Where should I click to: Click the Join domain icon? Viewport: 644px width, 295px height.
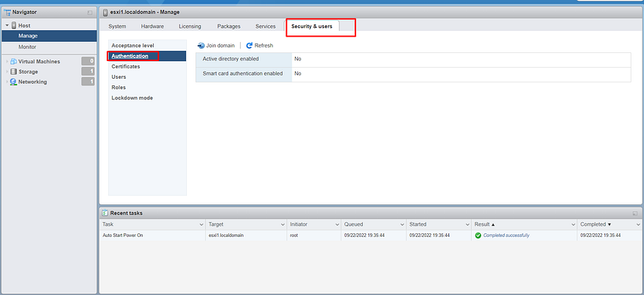click(201, 46)
